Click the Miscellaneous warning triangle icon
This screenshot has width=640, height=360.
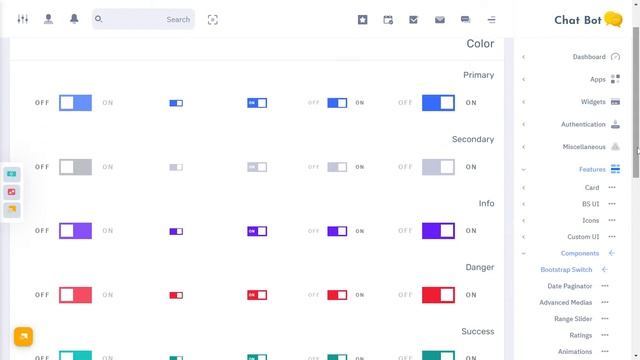pyautogui.click(x=616, y=147)
